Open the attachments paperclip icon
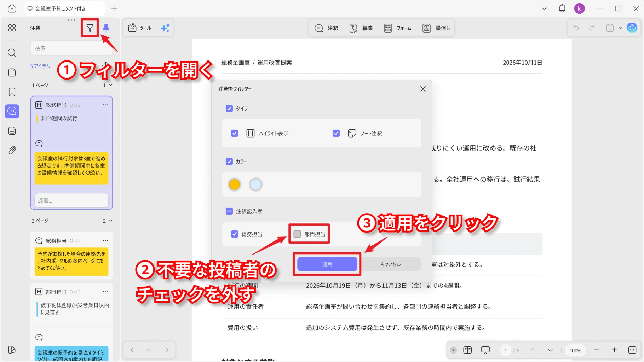The image size is (644, 362). coord(12,150)
